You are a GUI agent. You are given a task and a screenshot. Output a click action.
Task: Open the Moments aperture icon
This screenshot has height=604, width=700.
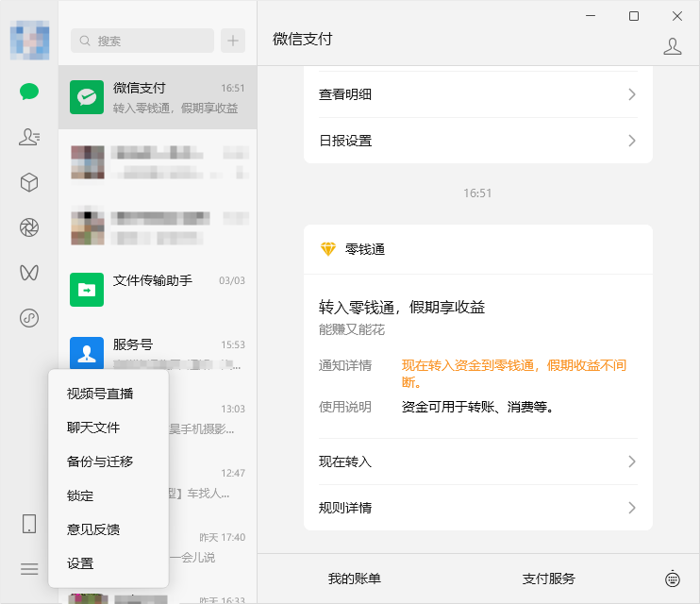coord(29,227)
